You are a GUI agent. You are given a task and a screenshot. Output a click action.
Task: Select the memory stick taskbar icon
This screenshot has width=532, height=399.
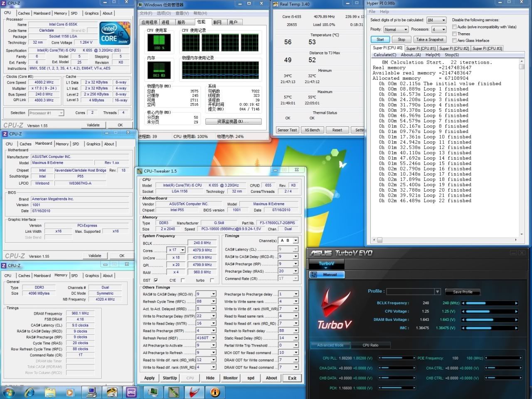coord(173,392)
